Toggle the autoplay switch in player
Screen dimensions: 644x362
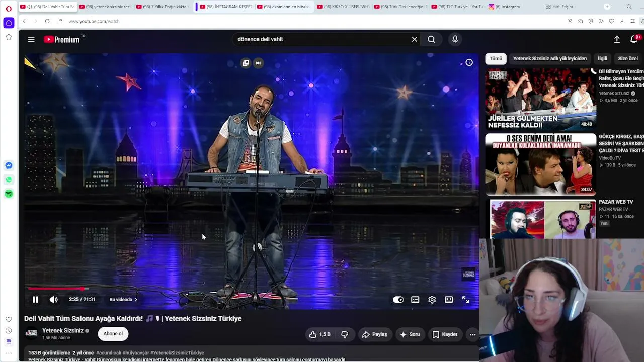[x=398, y=300]
